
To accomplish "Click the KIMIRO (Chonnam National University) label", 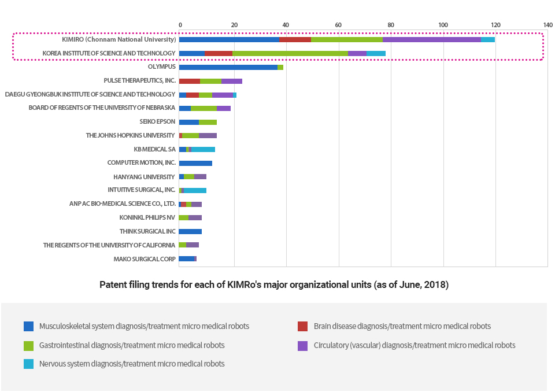I will 119,39.
